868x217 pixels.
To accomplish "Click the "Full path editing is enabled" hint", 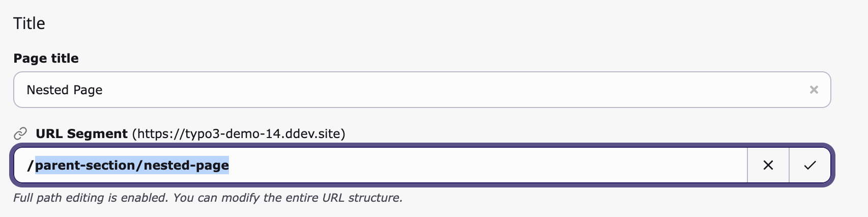I will [91, 198].
